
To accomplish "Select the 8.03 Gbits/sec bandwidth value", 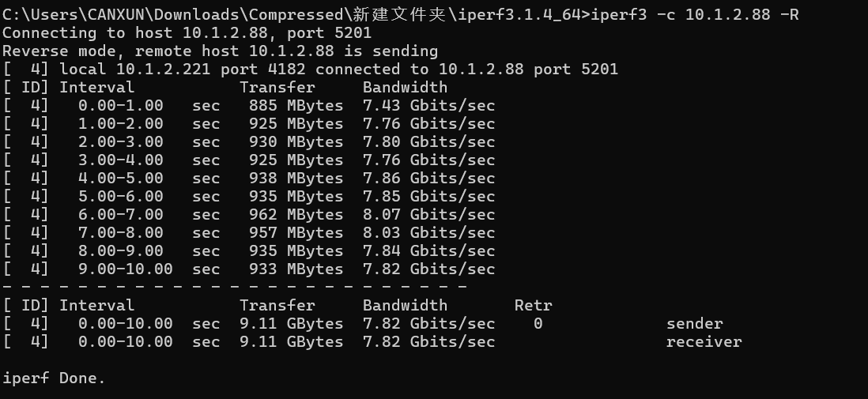I will pos(428,233).
